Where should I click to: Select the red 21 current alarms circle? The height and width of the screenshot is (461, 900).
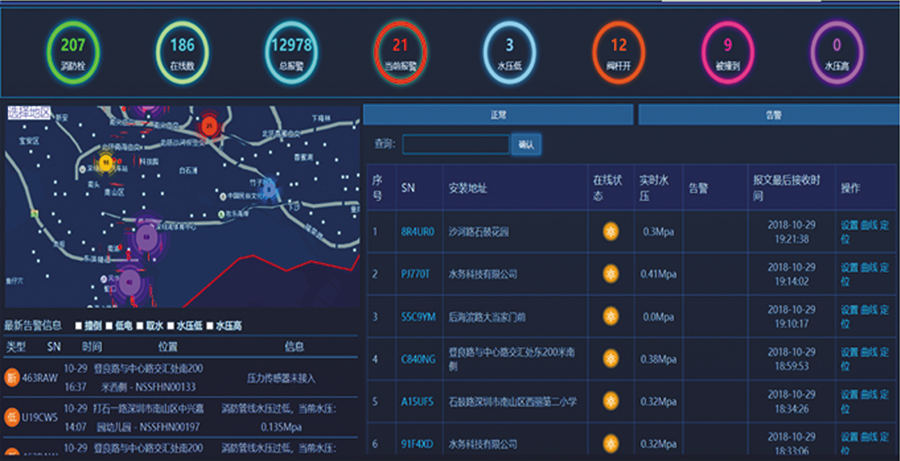[x=400, y=52]
